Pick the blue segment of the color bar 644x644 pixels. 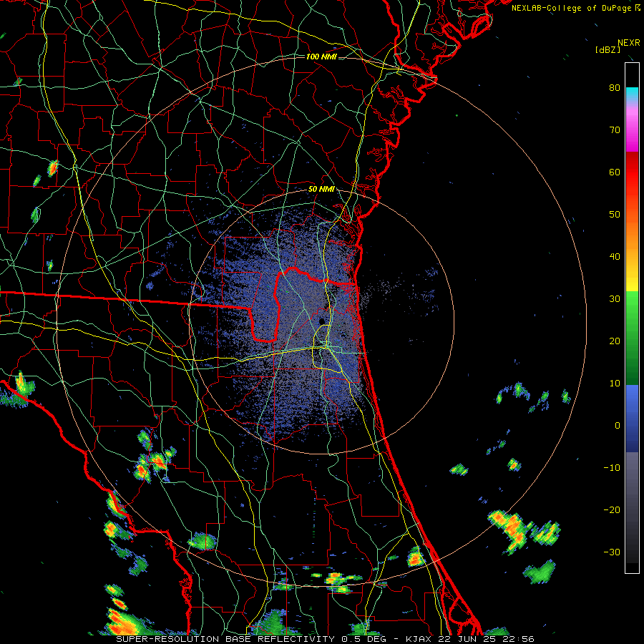[x=632, y=419]
